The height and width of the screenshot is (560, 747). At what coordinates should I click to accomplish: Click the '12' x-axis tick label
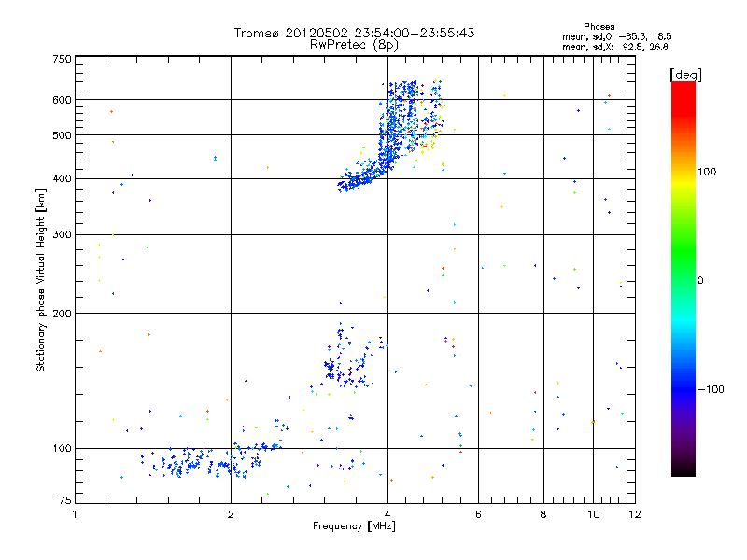[x=635, y=514]
